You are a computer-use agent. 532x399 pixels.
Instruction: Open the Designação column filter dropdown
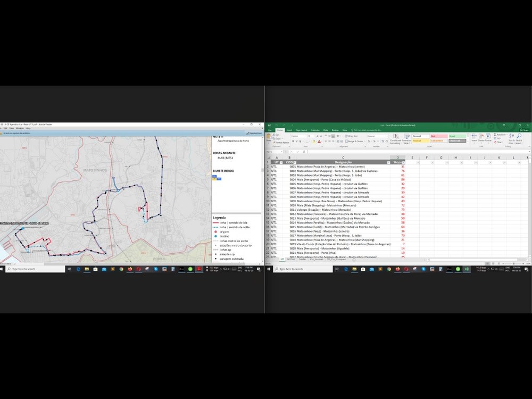point(388,162)
